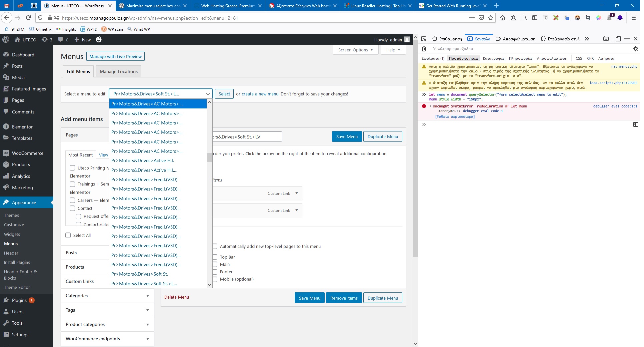Tick the Select All checkbox

pyautogui.click(x=68, y=235)
